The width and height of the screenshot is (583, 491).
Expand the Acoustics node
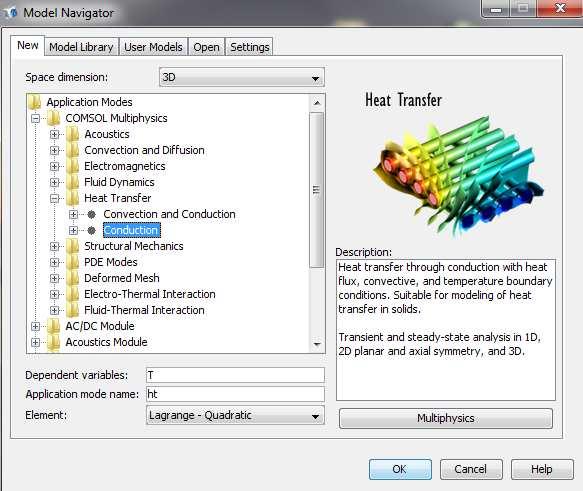[x=55, y=135]
